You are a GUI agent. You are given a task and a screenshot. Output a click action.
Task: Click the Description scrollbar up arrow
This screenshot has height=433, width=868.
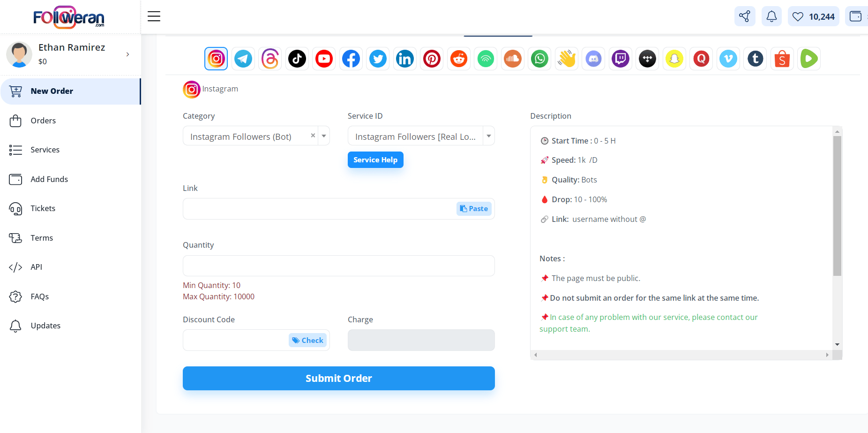tap(837, 131)
